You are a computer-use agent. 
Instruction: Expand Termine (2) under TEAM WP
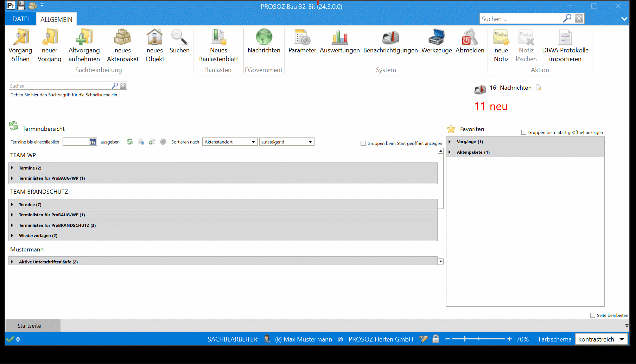12,168
